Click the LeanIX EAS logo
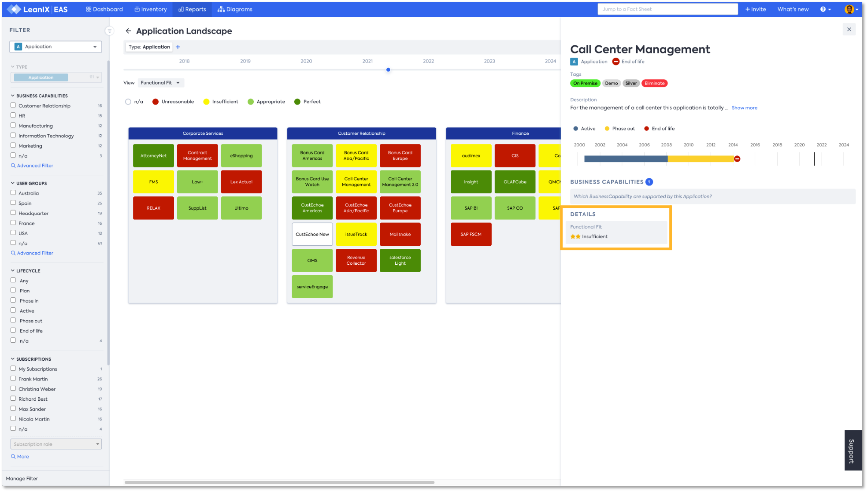Image resolution: width=868 pixels, height=492 pixels. (38, 9)
